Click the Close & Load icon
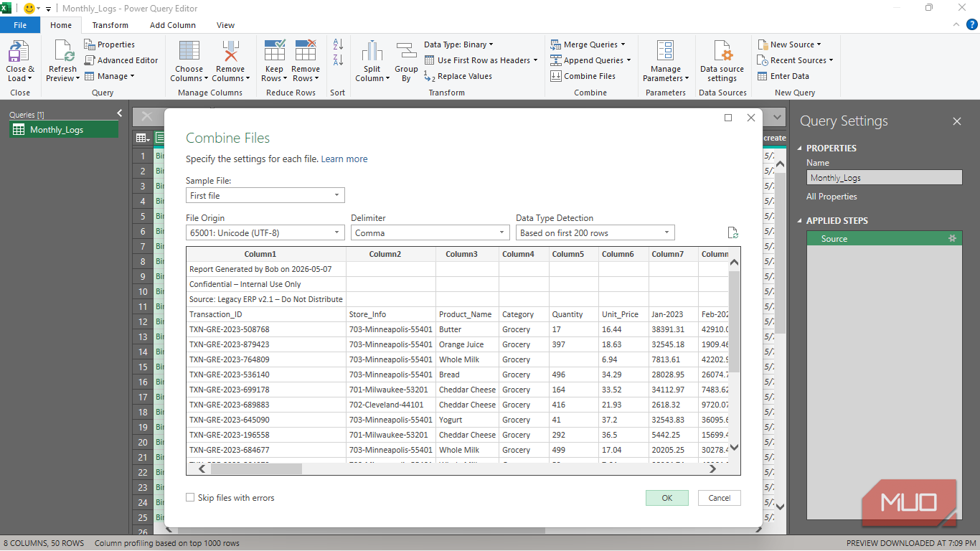This screenshot has height=551, width=980. point(19,52)
